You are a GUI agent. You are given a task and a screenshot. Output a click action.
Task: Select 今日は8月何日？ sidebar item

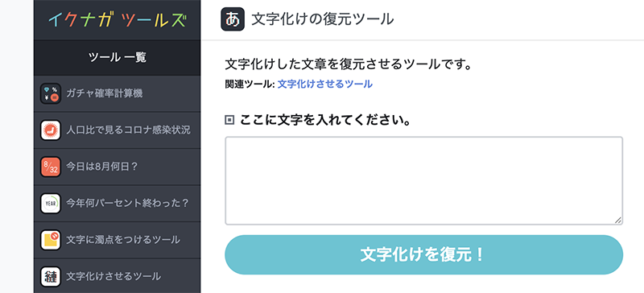pyautogui.click(x=117, y=167)
